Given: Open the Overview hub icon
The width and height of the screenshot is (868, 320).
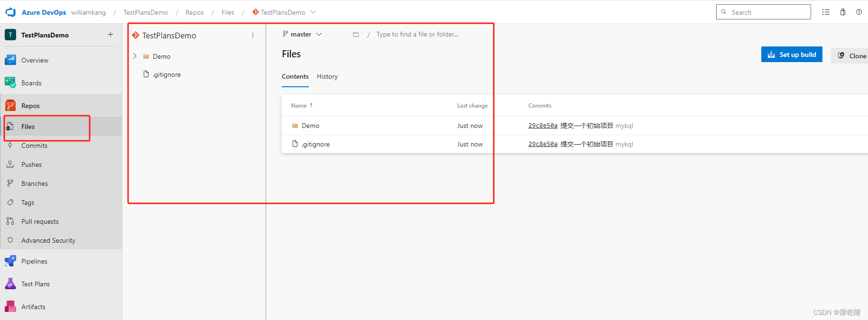Looking at the screenshot, I should pos(10,60).
